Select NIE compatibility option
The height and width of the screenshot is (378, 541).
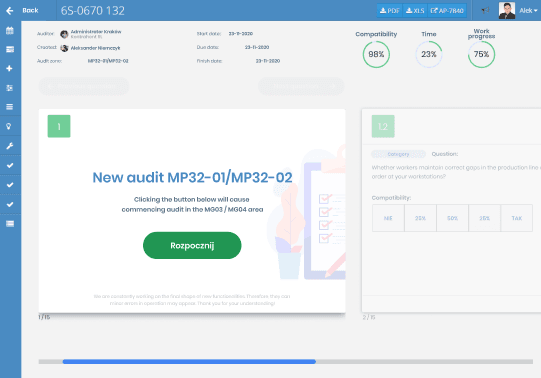click(x=388, y=218)
